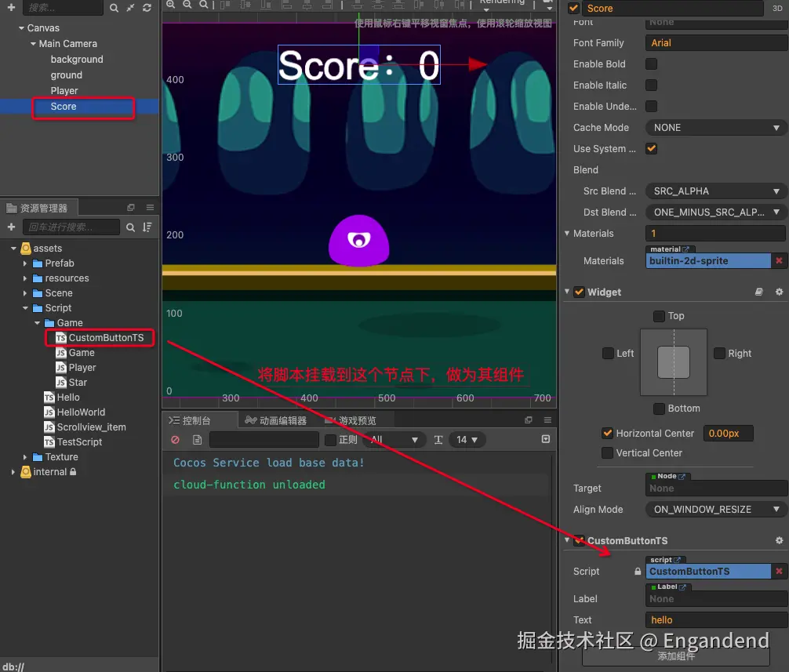The height and width of the screenshot is (672, 789).
Task: Pop out the console panel
Action: tap(529, 420)
